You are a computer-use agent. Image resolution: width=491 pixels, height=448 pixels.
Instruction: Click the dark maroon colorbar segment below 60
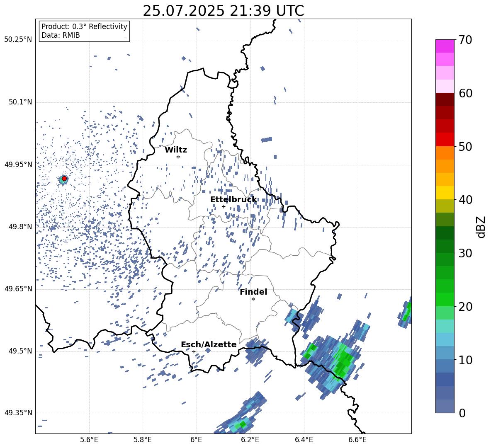click(445, 99)
